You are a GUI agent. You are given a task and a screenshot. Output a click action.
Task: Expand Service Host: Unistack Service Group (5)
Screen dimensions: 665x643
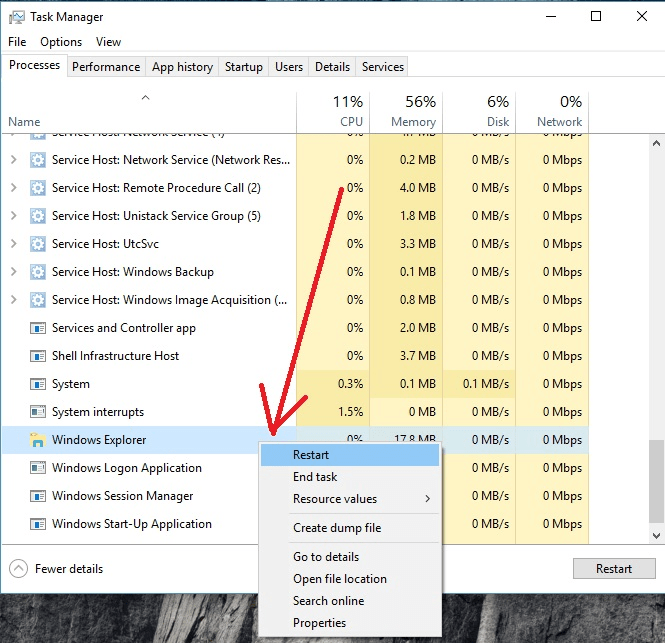(14, 216)
